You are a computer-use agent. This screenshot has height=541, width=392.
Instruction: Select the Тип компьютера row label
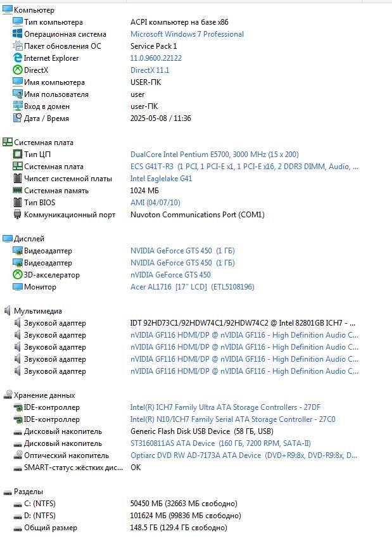tap(53, 22)
